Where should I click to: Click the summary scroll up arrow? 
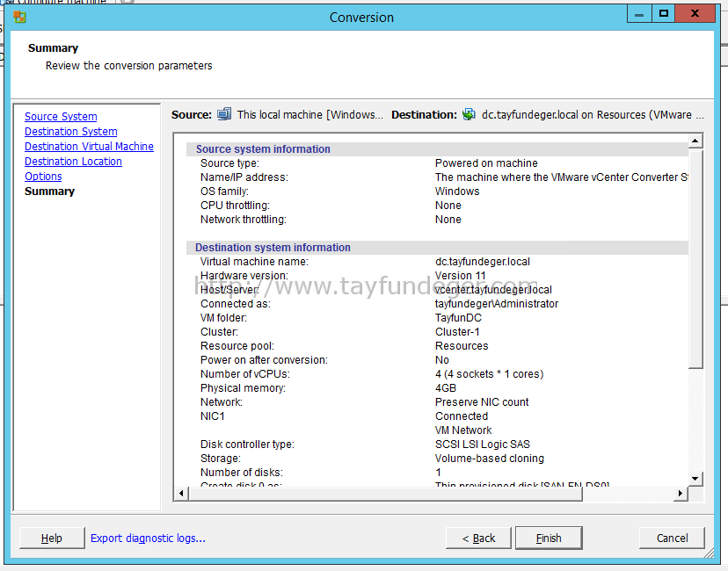click(695, 141)
